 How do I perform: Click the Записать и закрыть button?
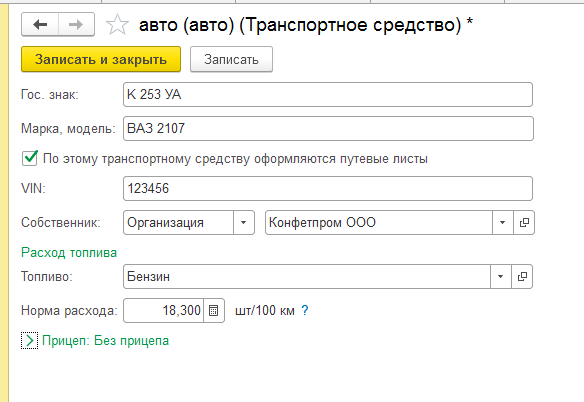pyautogui.click(x=101, y=59)
